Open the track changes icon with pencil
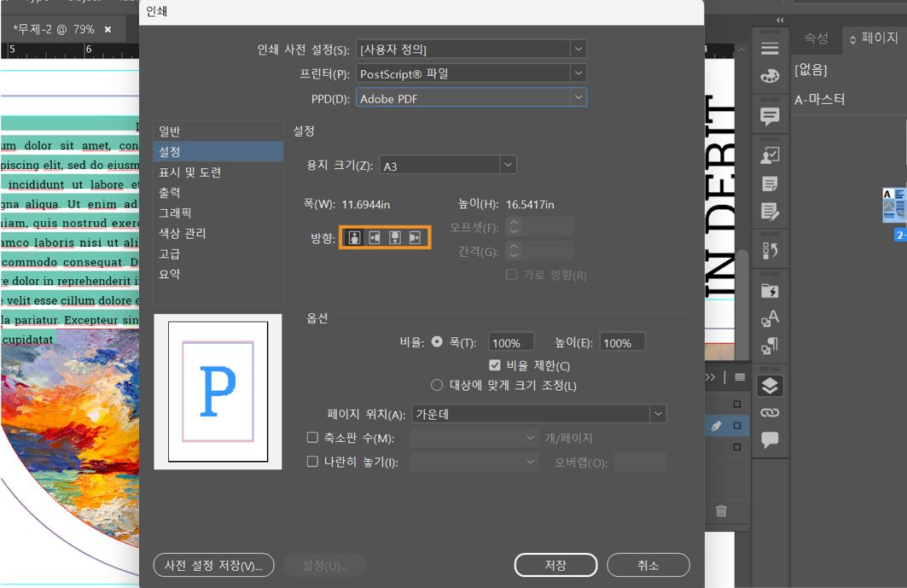Viewport: 907px width, 588px height. point(770,212)
